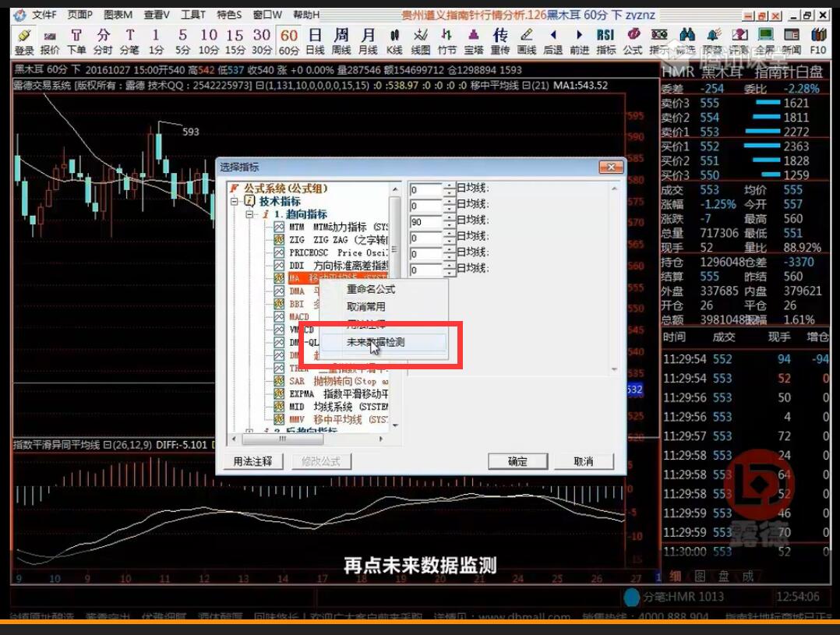
Task: Click the 用法注释 button
Action: (x=252, y=461)
